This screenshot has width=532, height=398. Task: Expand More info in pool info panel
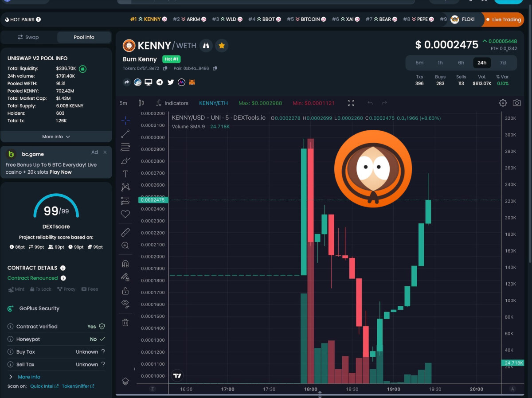(56, 137)
